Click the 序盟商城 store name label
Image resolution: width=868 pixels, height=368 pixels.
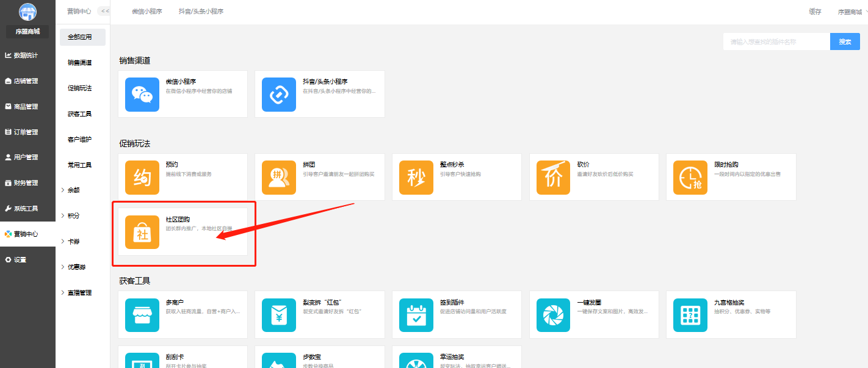[27, 31]
